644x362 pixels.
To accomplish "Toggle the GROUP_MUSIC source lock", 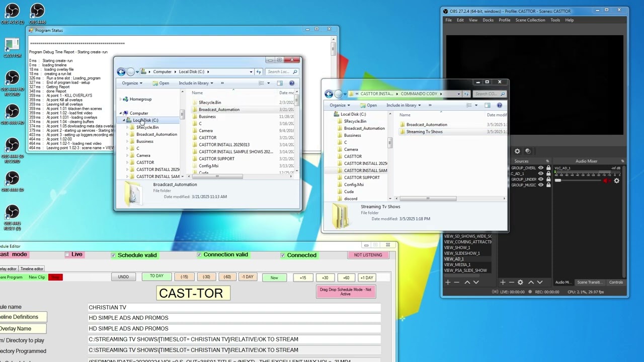I will point(548,185).
